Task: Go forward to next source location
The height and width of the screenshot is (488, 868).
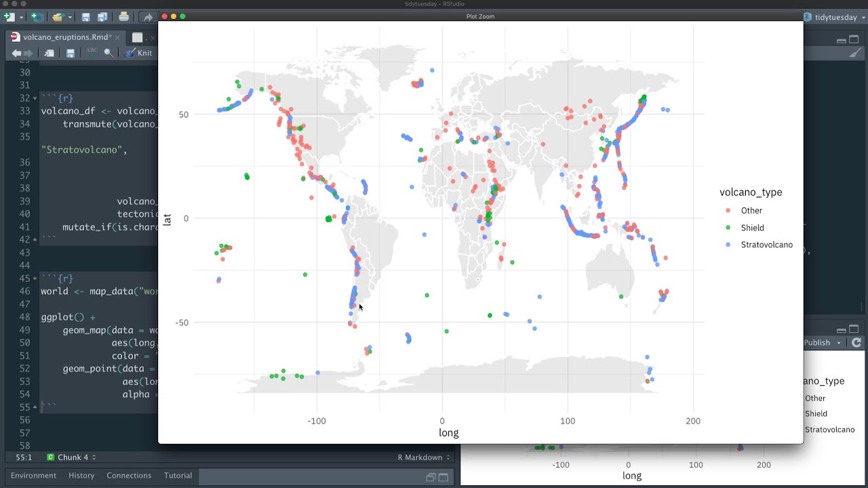Action: tap(28, 53)
